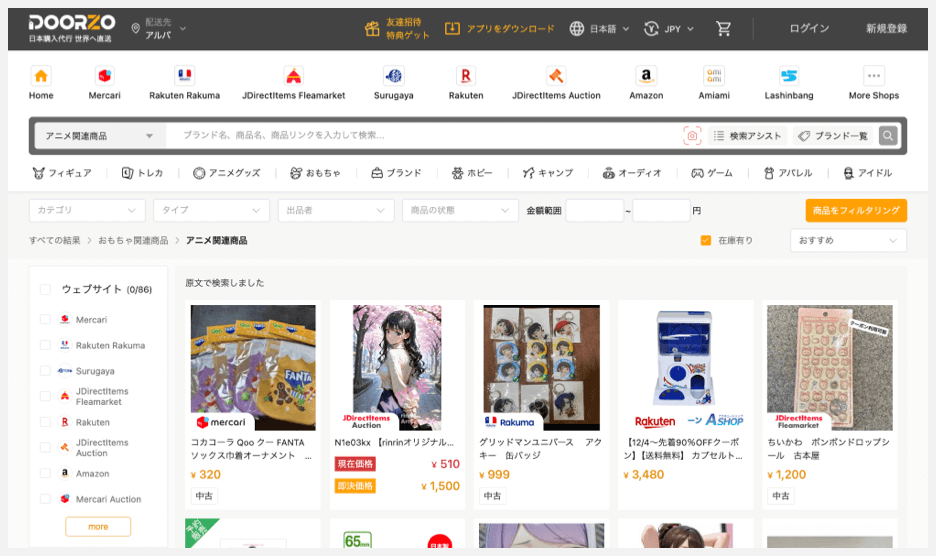Screen dimensions: 936x556
Task: Click the 新規登録 link
Action: coord(886,28)
